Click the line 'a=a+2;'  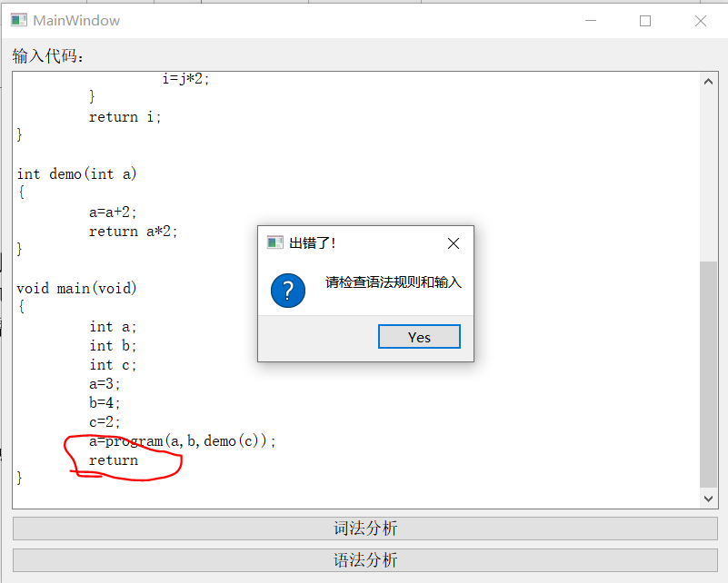113,212
